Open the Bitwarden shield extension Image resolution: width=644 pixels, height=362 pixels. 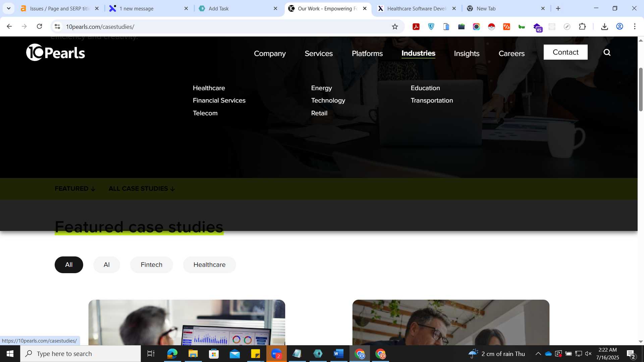[431, 26]
